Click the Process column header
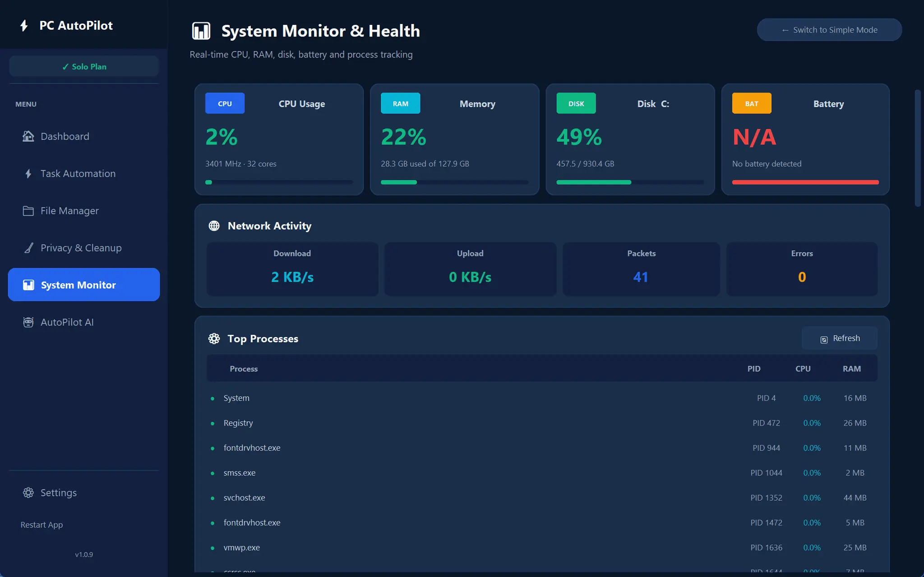Image resolution: width=924 pixels, height=577 pixels. click(244, 369)
